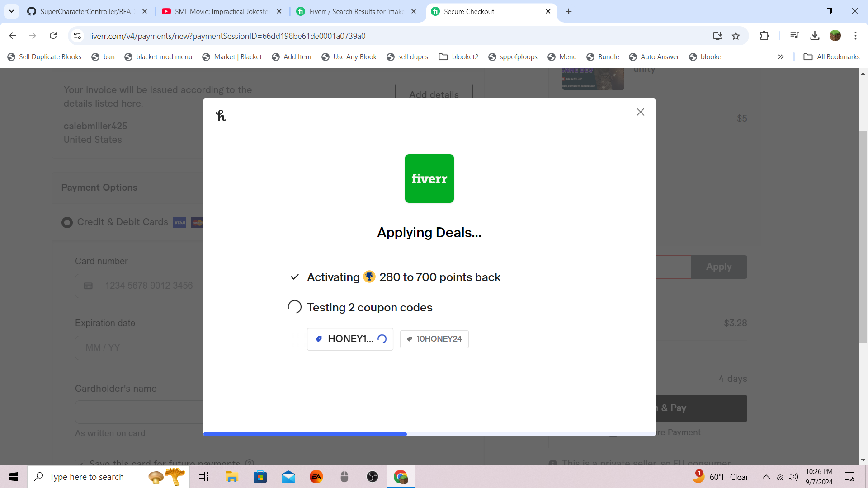The height and width of the screenshot is (488, 868).
Task: Click the Fiverr logo tile
Action: click(x=429, y=178)
